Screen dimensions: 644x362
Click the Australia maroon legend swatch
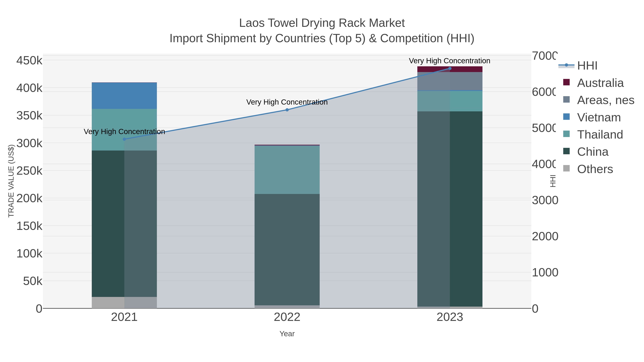[566, 82]
